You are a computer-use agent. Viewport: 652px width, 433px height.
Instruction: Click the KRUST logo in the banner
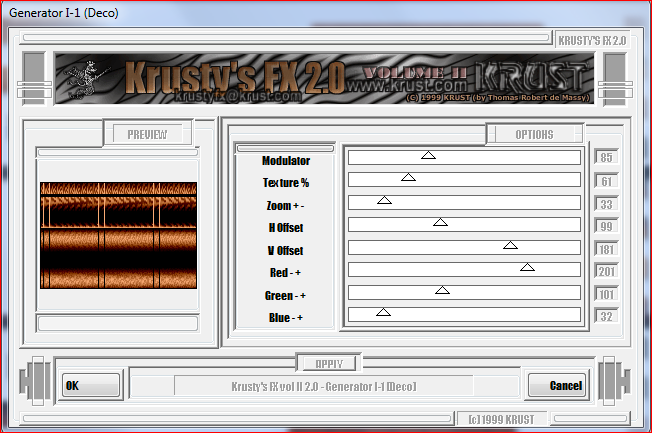535,78
